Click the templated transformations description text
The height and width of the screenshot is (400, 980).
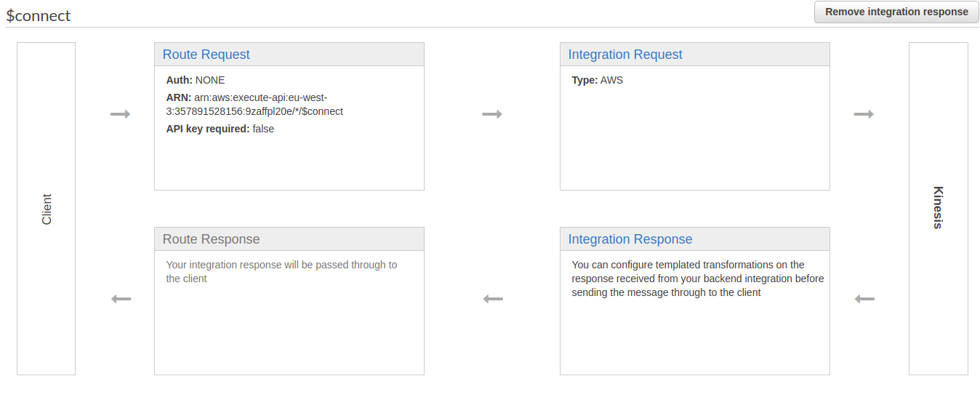(x=698, y=279)
